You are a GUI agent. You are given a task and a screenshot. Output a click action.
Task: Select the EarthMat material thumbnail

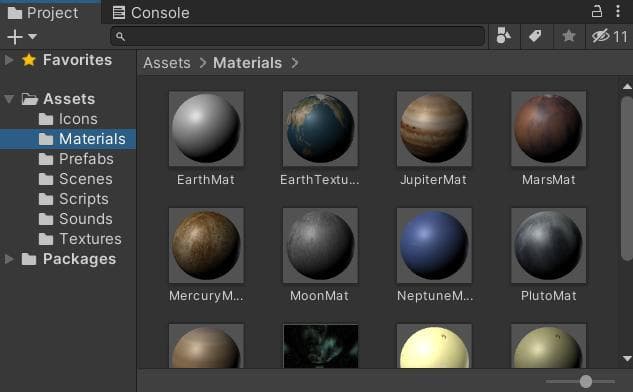(206, 128)
